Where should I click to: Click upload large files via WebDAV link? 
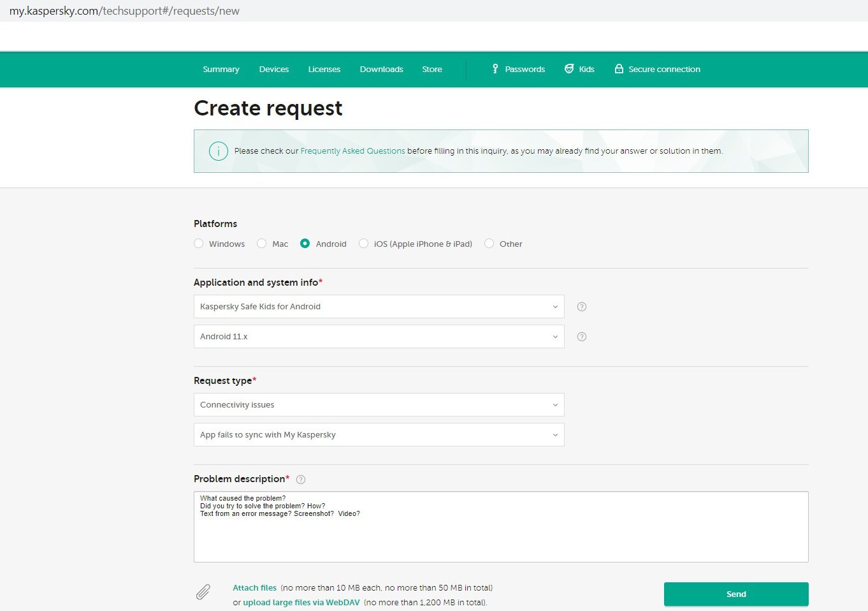click(301, 603)
